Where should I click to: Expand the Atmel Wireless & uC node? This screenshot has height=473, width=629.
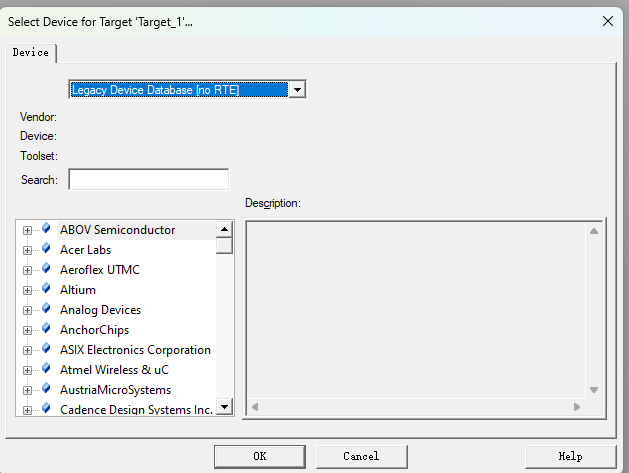click(x=27, y=370)
